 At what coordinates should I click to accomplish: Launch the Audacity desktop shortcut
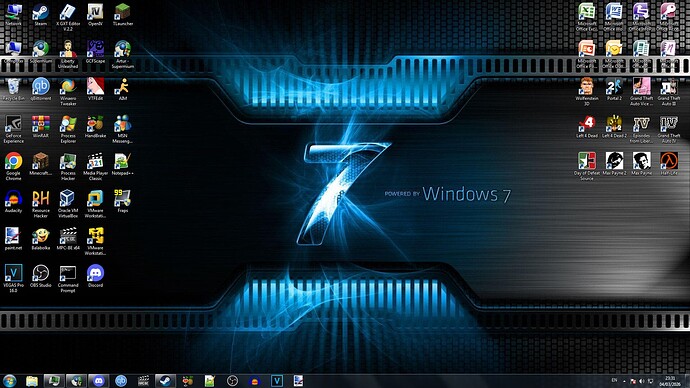[13, 201]
